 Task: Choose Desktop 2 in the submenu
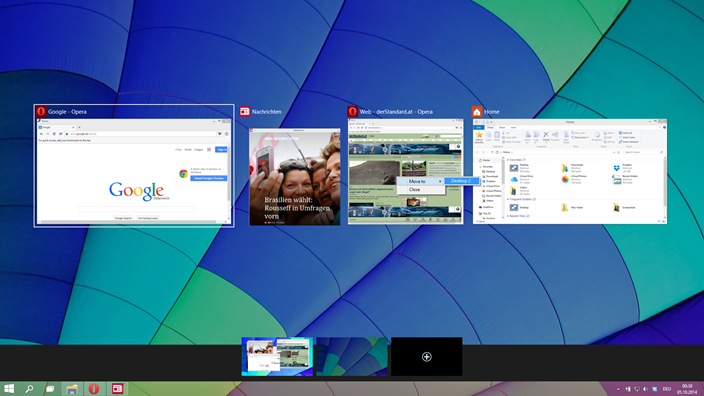(461, 181)
